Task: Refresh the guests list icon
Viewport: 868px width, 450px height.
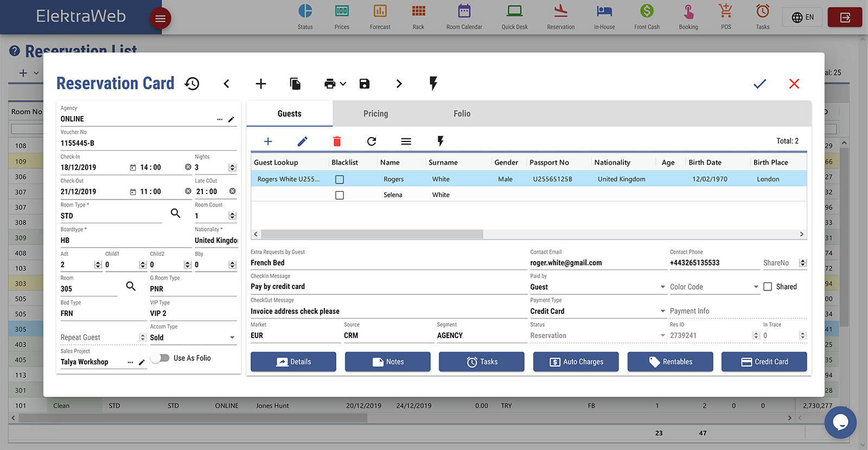Action: point(372,142)
